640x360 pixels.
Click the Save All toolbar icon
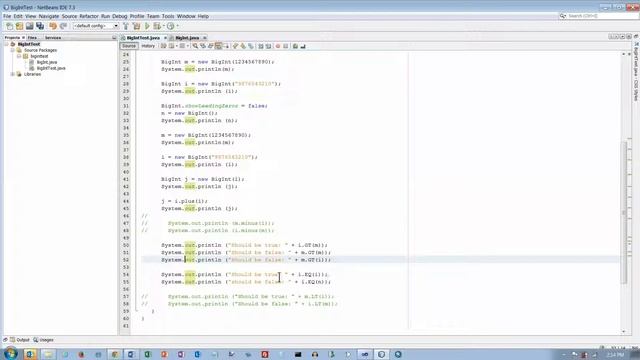pyautogui.click(x=40, y=26)
